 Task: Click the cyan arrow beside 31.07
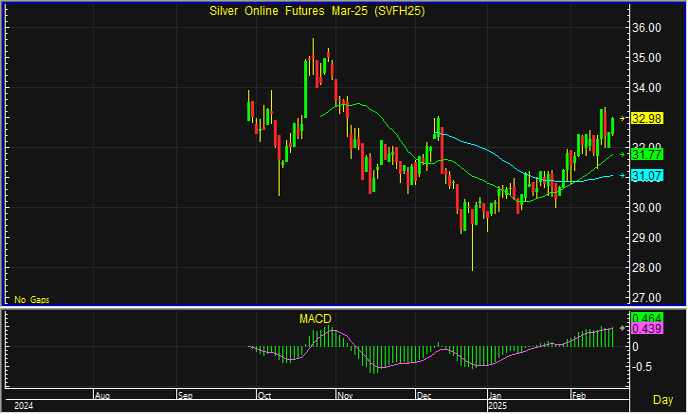pos(623,176)
